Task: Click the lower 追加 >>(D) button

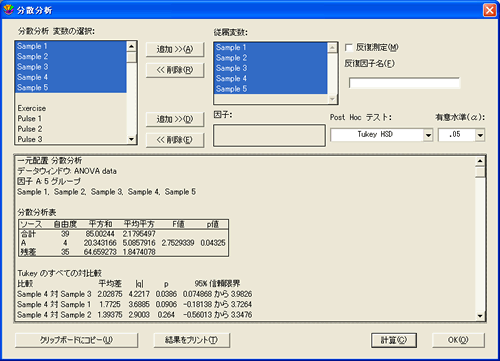Action: coord(175,119)
